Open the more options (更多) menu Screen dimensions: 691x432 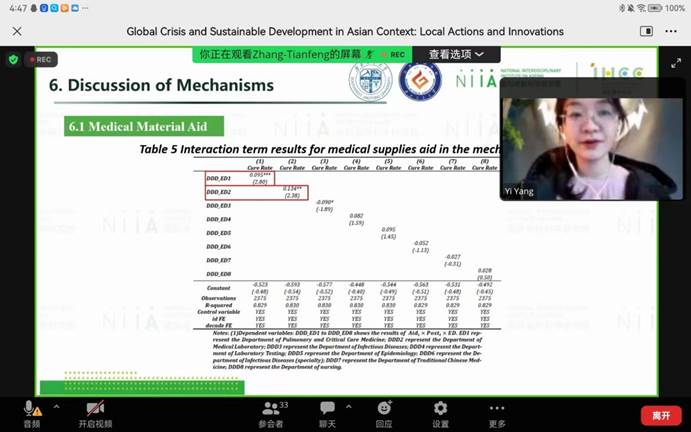(x=497, y=413)
